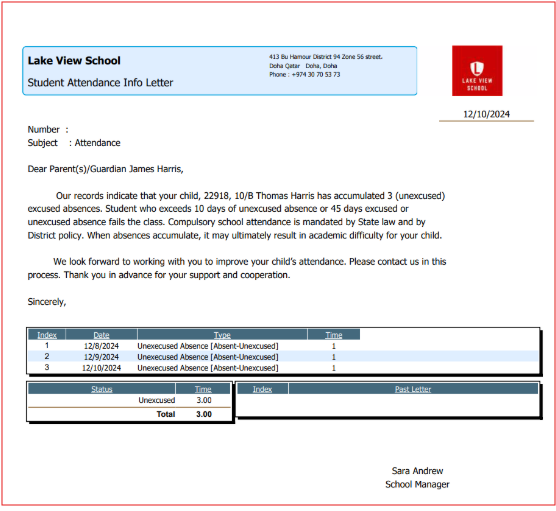Click the letter date 12/10/2024 at top right
Image resolution: width=556 pixels, height=511 pixels.
tap(486, 114)
